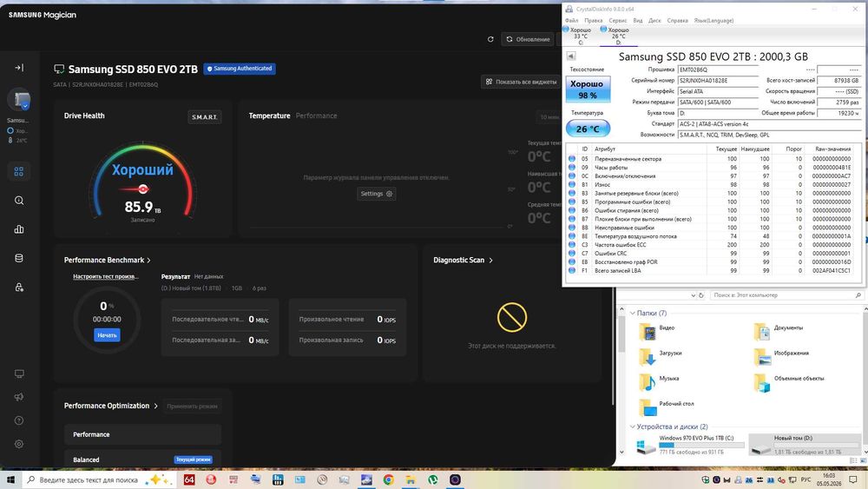The image size is (868, 489).
Task: Open Файл menu in CrystalDiskInfo
Action: [571, 21]
